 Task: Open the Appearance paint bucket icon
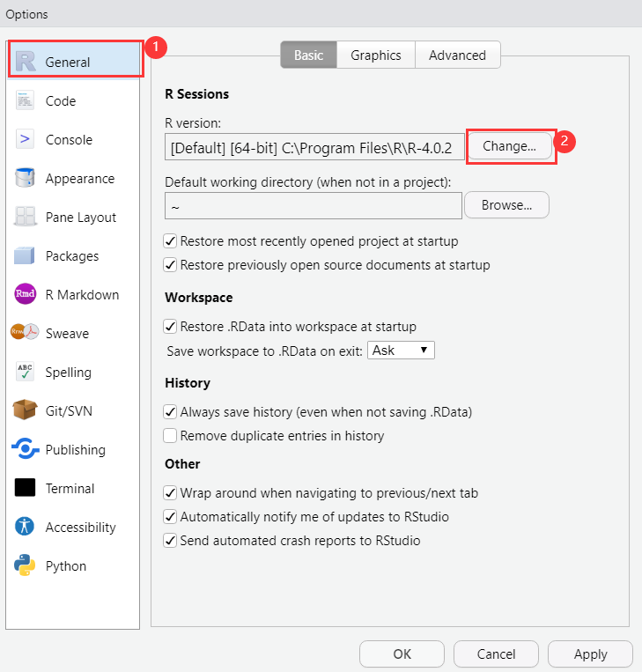(25, 178)
